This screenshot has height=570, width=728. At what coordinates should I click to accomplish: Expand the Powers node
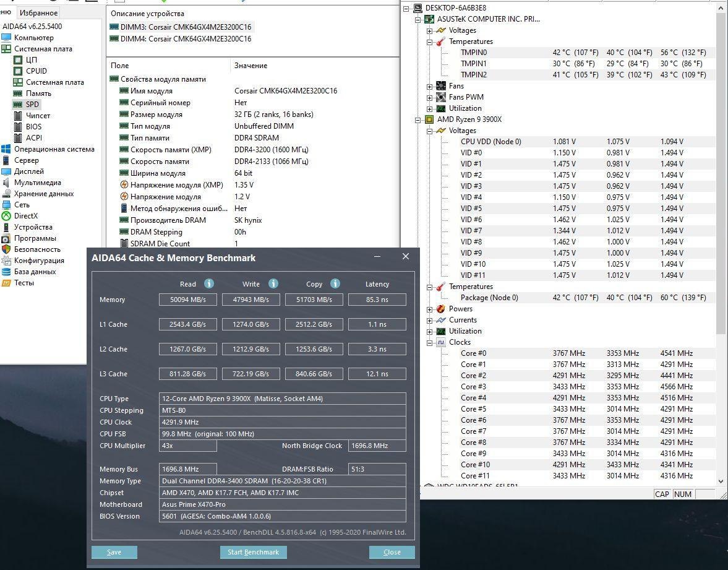coord(429,309)
